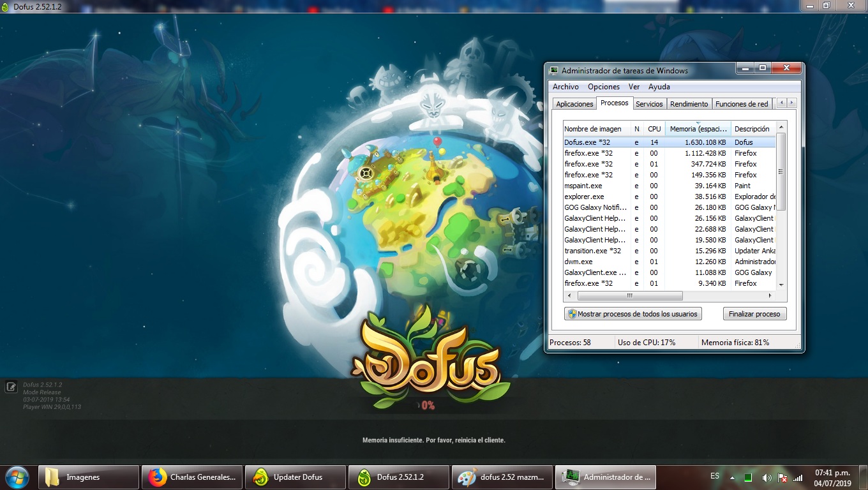Open the Action Center flag icon
Viewport: 868px width, 490px height.
782,477
